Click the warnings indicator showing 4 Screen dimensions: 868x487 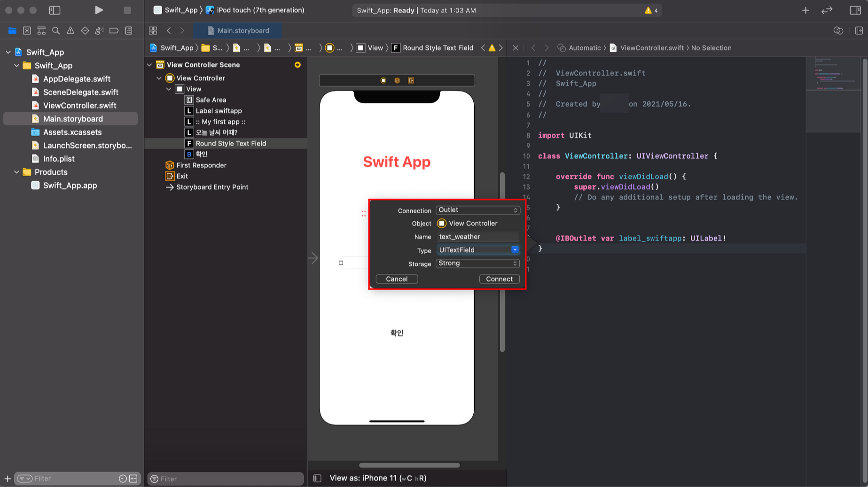coord(651,10)
